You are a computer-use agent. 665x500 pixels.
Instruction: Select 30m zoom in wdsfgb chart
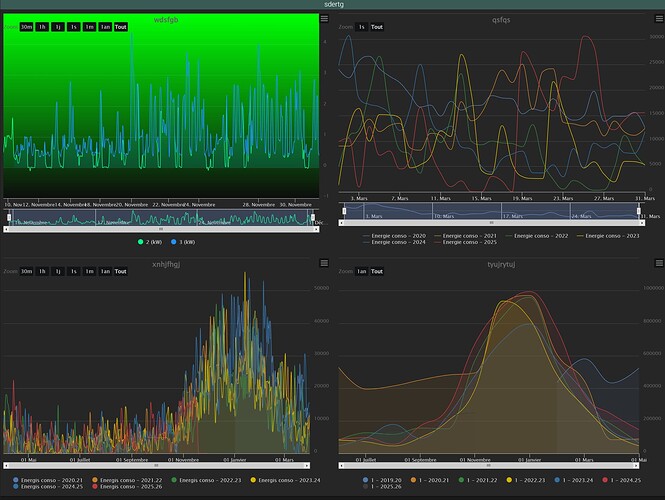[26, 27]
